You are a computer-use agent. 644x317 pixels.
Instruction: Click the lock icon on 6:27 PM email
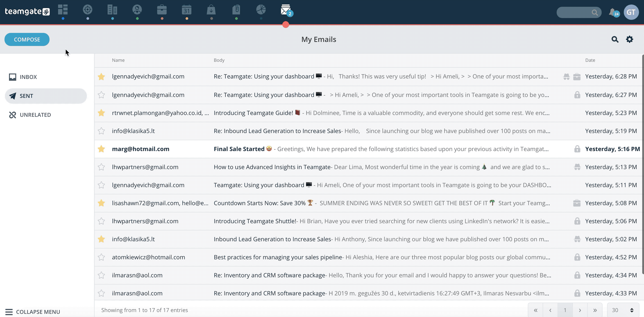pyautogui.click(x=577, y=95)
